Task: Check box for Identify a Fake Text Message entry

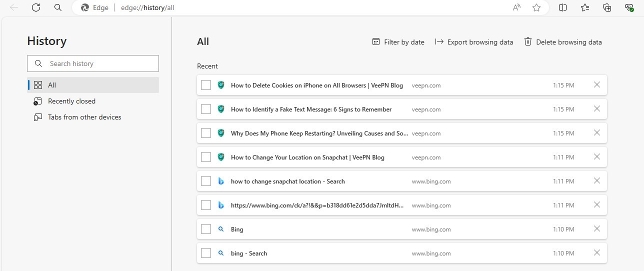Action: point(206,109)
